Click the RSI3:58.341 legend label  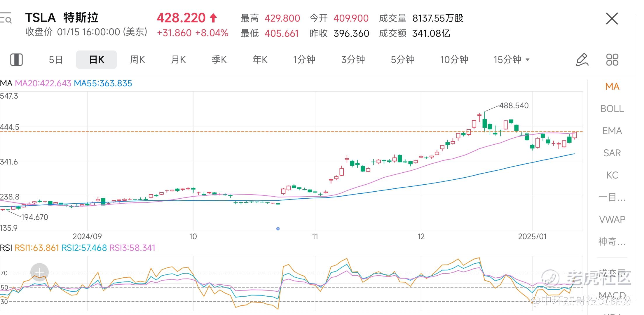pos(132,248)
